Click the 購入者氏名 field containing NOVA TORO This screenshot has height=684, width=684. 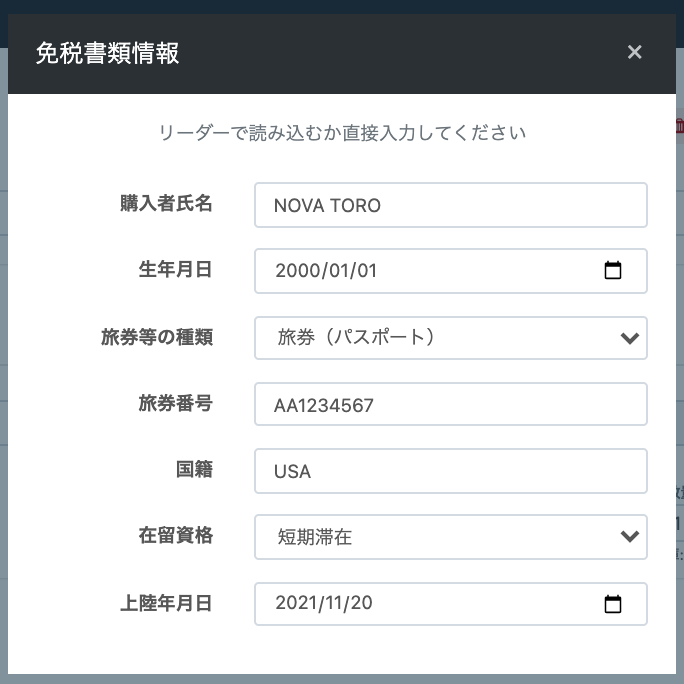(x=450, y=205)
